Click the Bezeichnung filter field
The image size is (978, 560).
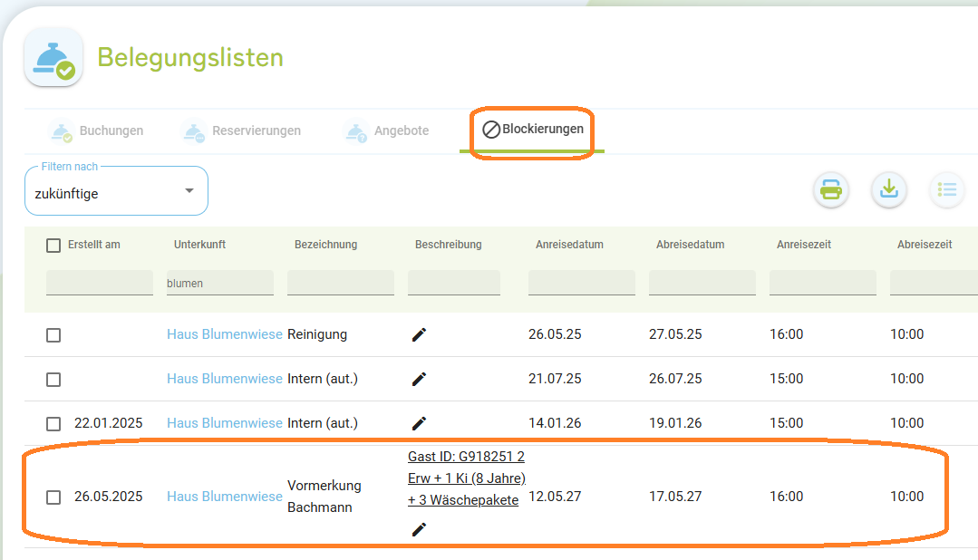pyautogui.click(x=341, y=283)
